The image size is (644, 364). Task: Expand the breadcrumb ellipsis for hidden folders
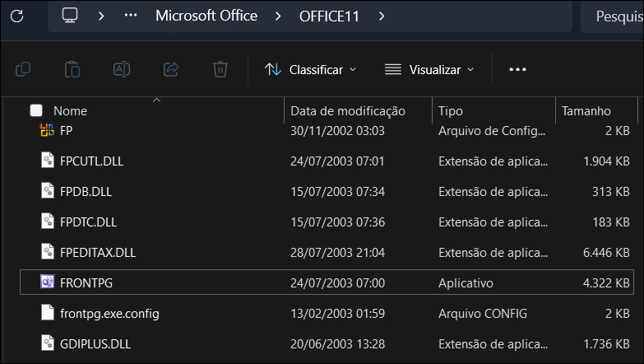pyautogui.click(x=131, y=16)
